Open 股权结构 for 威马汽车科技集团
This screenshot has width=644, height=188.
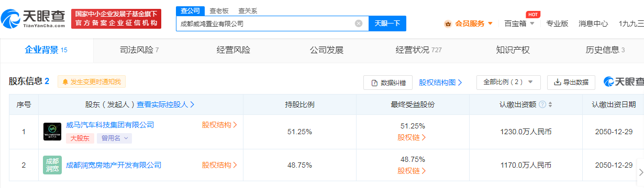click(x=219, y=125)
